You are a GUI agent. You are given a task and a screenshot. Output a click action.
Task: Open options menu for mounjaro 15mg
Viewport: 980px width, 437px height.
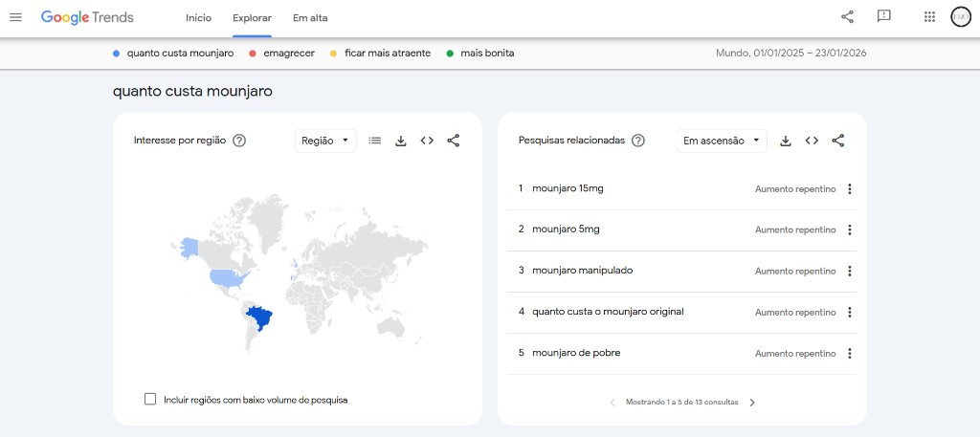click(x=849, y=189)
